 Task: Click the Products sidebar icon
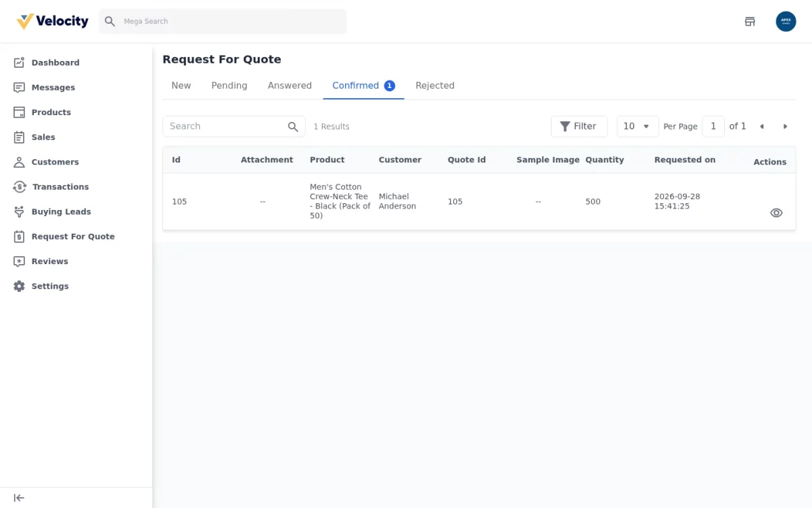[19, 112]
